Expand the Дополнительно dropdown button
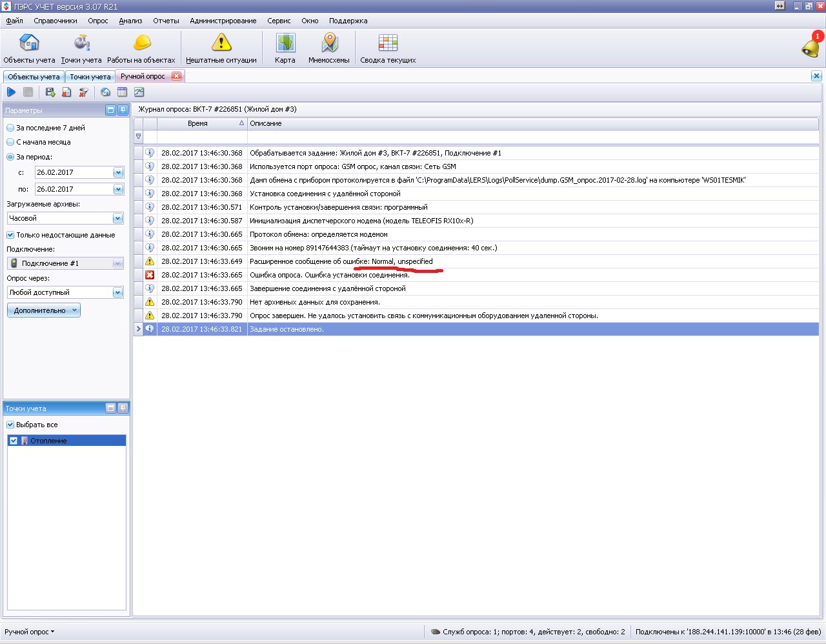The width and height of the screenshot is (826, 644). [44, 310]
